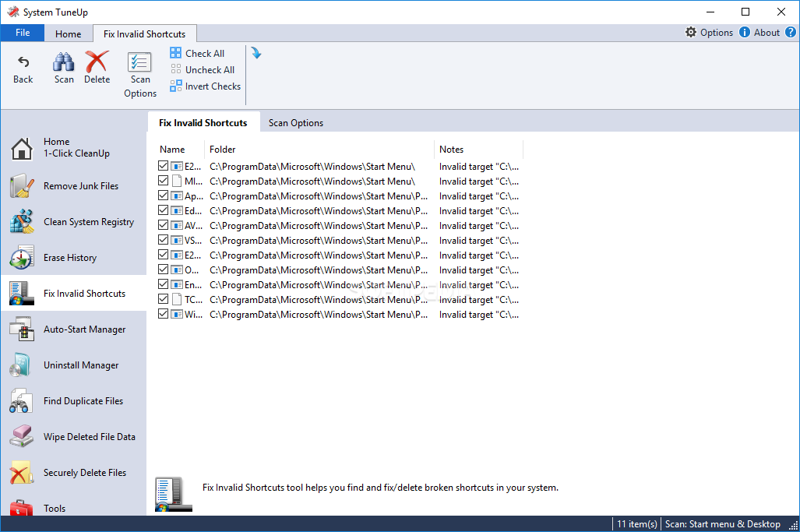The image size is (800, 532).
Task: Uncheck the O... shortcut checkbox
Action: click(164, 270)
